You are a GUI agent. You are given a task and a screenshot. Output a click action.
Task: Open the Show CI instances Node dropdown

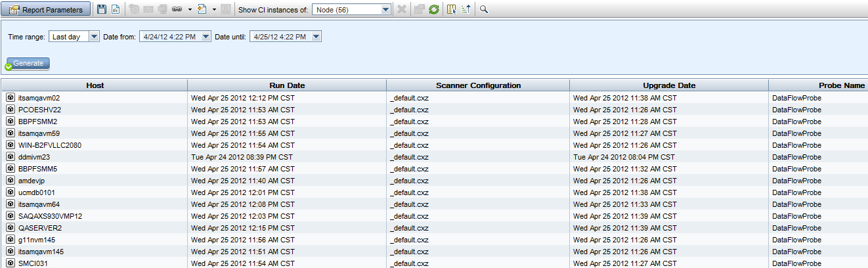[386, 10]
